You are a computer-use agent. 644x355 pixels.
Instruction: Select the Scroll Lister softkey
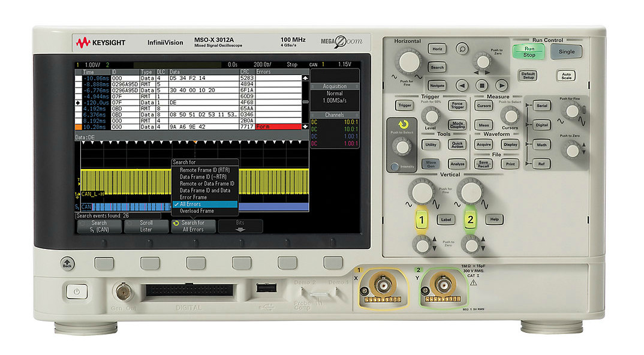pos(146,227)
